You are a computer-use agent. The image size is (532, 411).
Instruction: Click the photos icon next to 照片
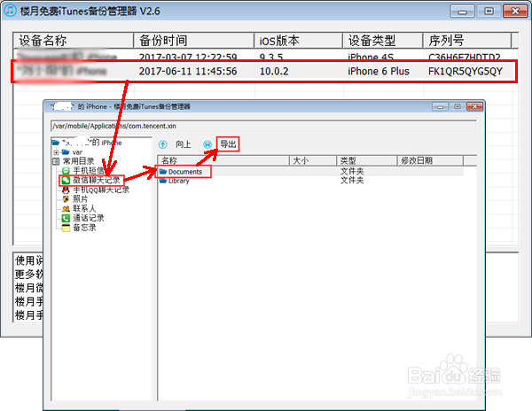[x=66, y=199]
